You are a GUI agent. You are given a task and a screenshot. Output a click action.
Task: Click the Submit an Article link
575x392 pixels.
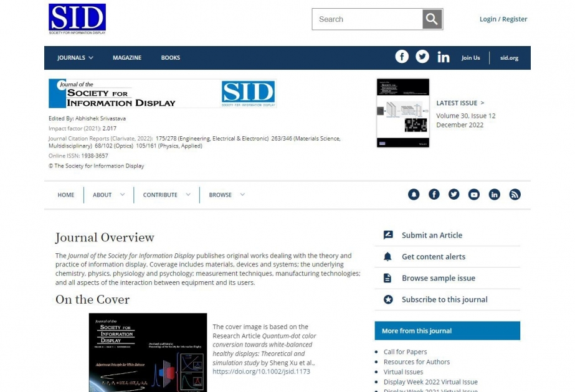click(432, 235)
